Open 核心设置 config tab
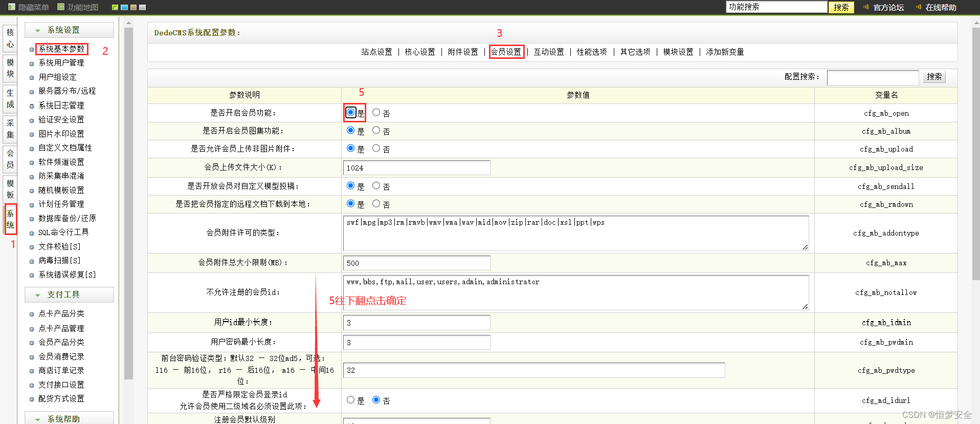 420,52
